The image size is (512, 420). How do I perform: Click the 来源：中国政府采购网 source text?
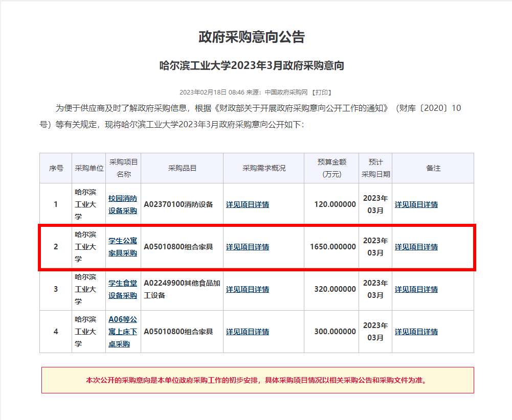(x=277, y=92)
